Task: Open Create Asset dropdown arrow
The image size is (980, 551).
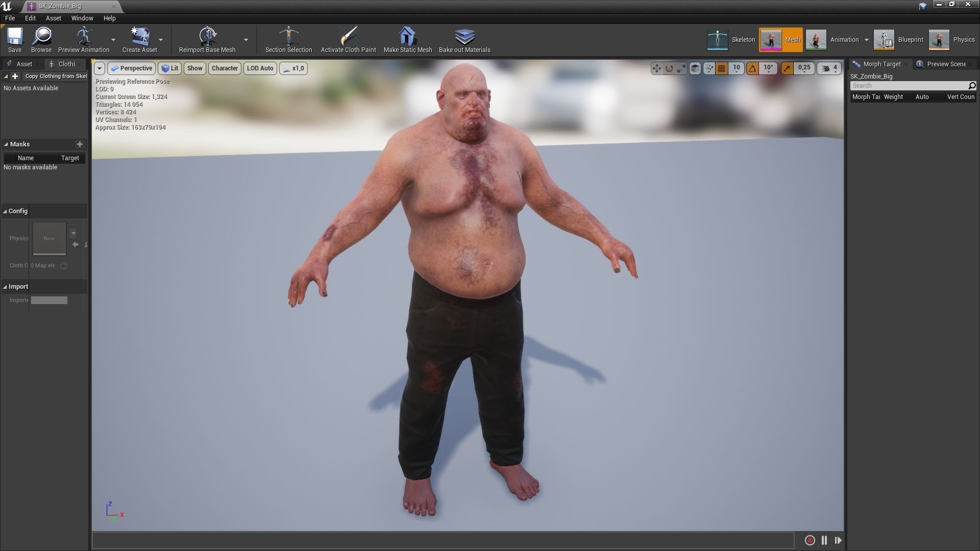Action: coord(161,40)
